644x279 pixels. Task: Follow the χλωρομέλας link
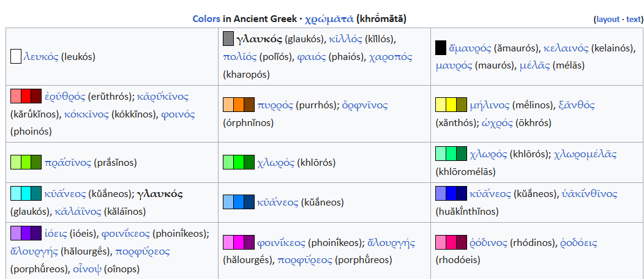tap(585, 154)
